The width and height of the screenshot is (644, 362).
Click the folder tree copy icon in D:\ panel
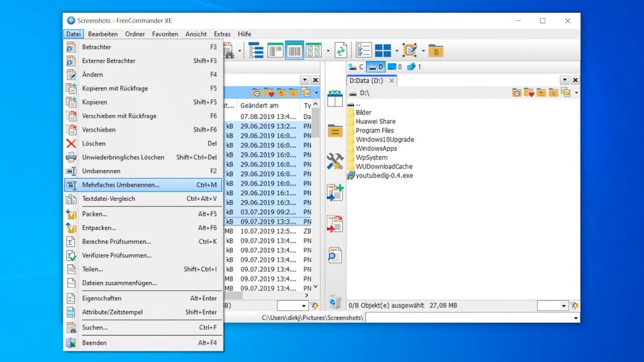pos(566,93)
